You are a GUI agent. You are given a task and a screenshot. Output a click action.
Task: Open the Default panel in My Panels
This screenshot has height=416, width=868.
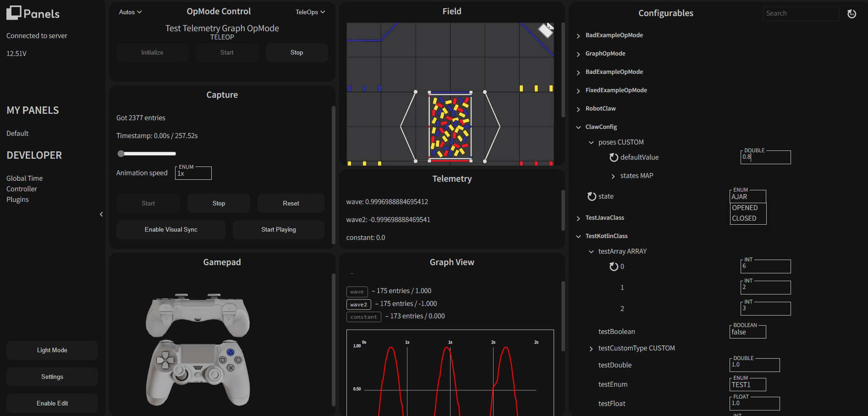coord(17,133)
